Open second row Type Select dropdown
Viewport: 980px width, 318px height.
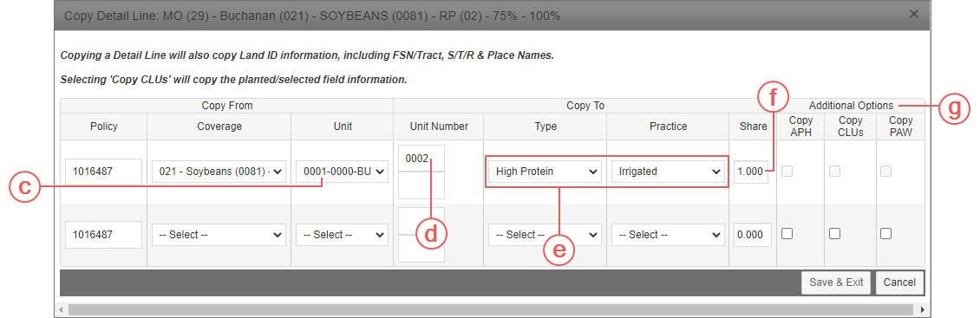(545, 235)
